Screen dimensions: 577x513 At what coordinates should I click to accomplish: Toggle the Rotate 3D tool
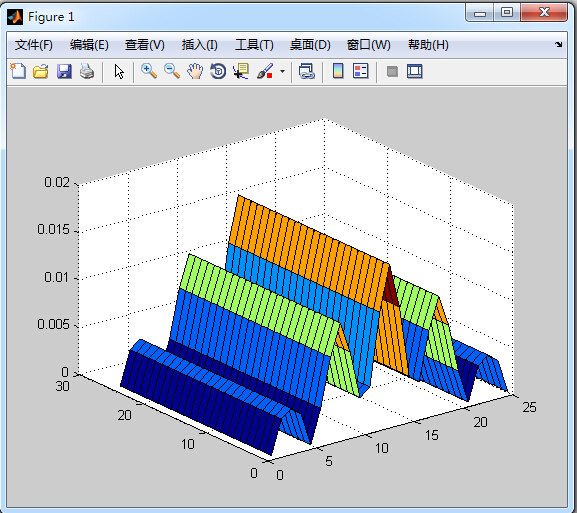(x=218, y=71)
